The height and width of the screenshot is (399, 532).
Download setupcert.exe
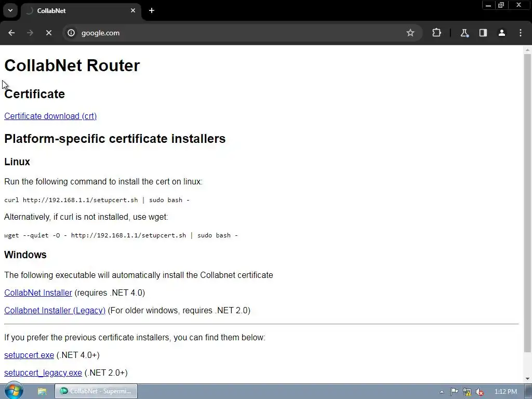coord(29,355)
